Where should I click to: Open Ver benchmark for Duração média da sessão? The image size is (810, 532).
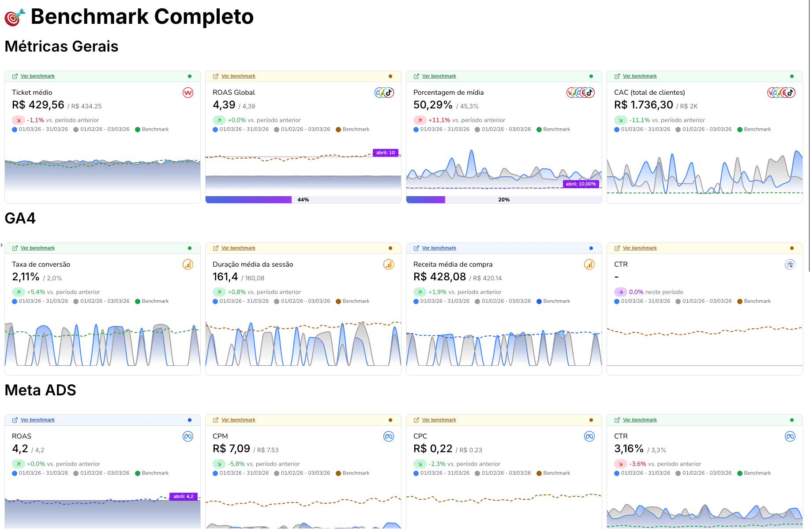tap(238, 248)
